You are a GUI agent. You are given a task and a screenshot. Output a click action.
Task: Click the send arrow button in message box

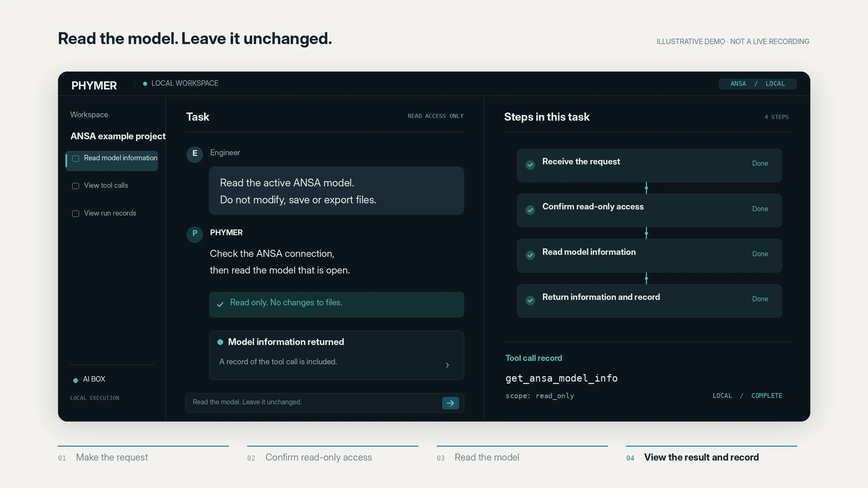450,403
